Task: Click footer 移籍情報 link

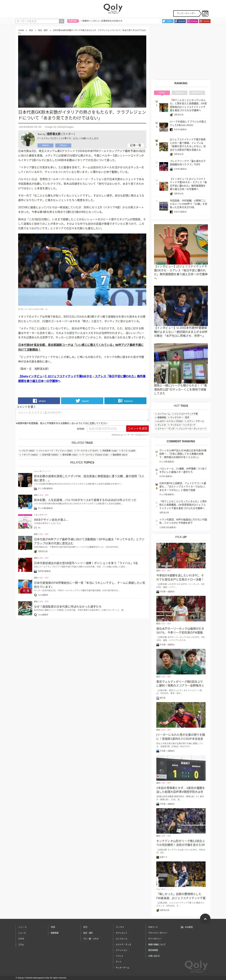Action: click(55, 933)
